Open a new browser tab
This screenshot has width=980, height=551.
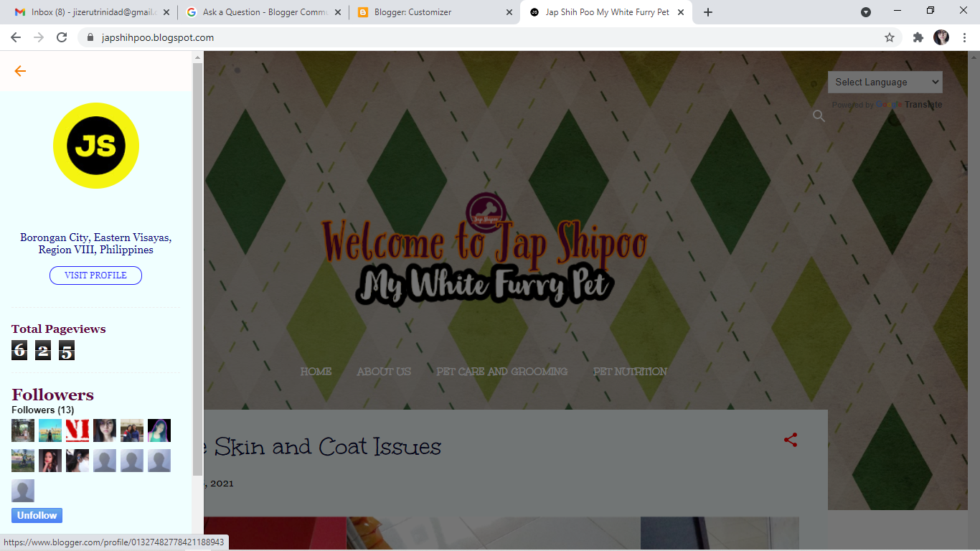click(x=708, y=12)
